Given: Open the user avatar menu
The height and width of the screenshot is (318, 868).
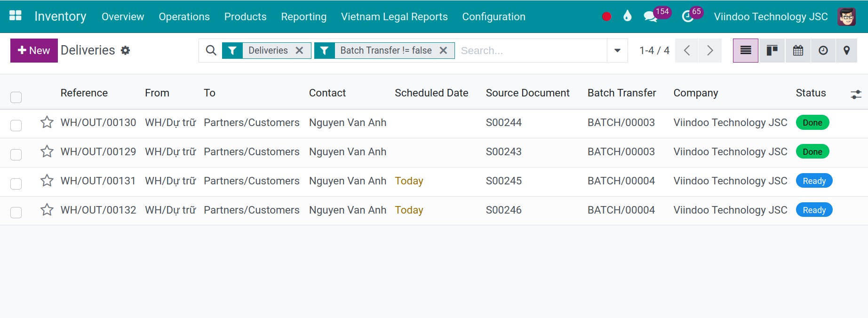Looking at the screenshot, I should pos(846,16).
